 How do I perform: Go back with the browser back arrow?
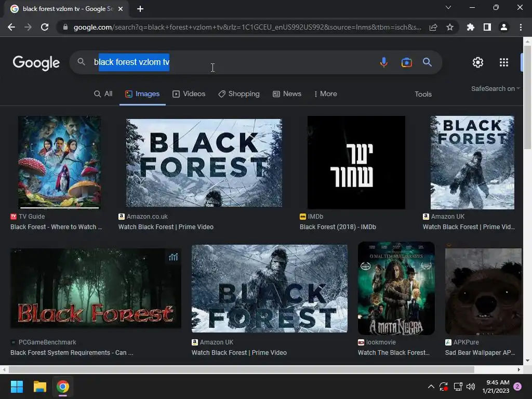(11, 27)
